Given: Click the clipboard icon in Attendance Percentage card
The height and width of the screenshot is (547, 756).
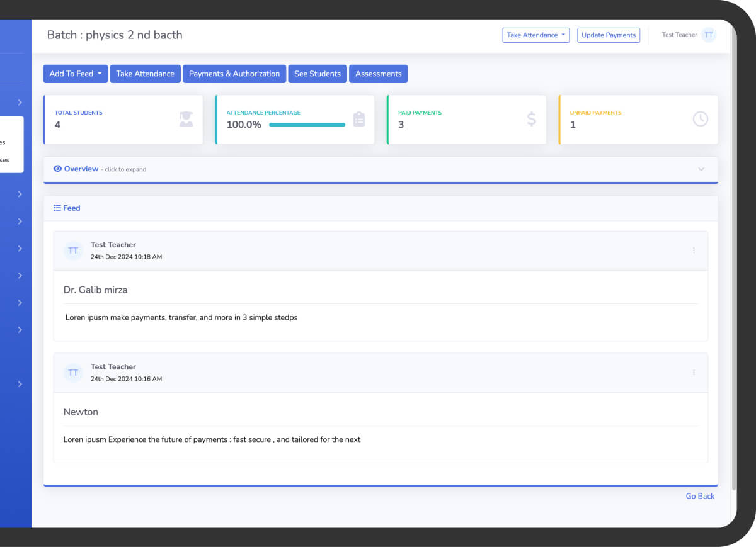Looking at the screenshot, I should coord(359,119).
